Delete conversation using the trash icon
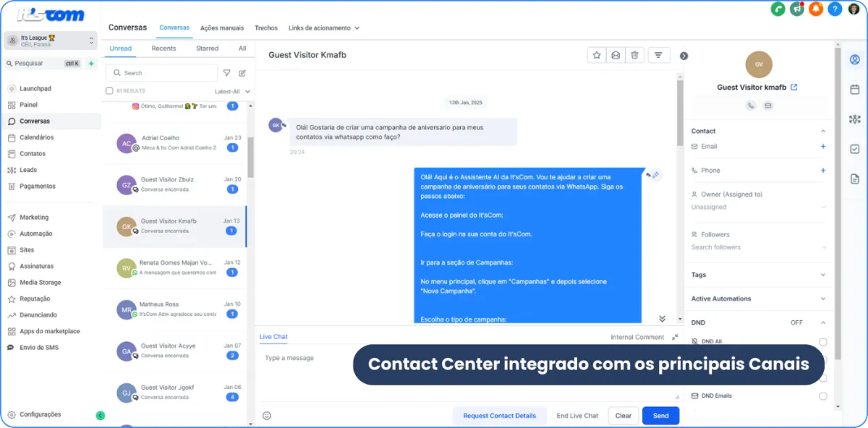This screenshot has height=428, width=868. (x=634, y=55)
